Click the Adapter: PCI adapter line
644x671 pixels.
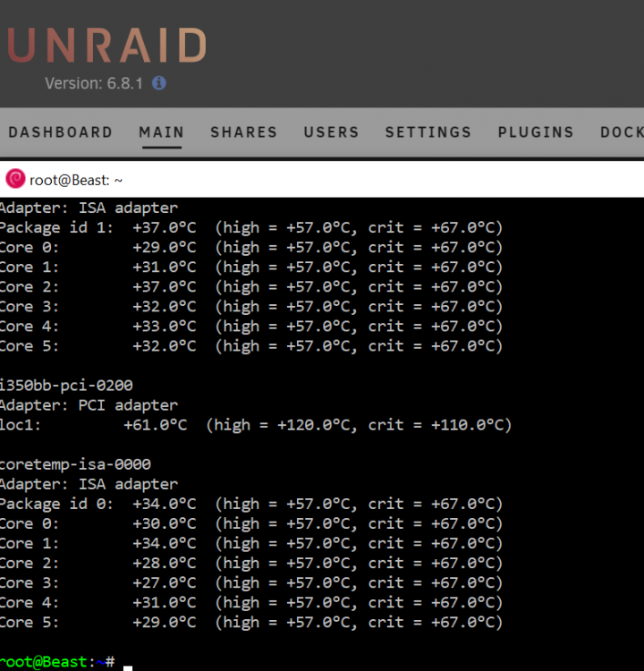point(89,404)
